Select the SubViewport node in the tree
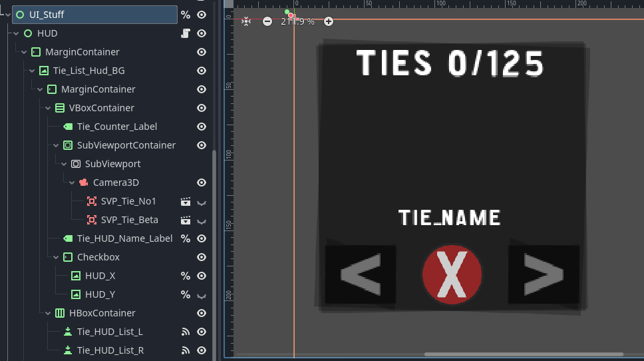Viewport: 644px width, 361px height. [x=112, y=164]
